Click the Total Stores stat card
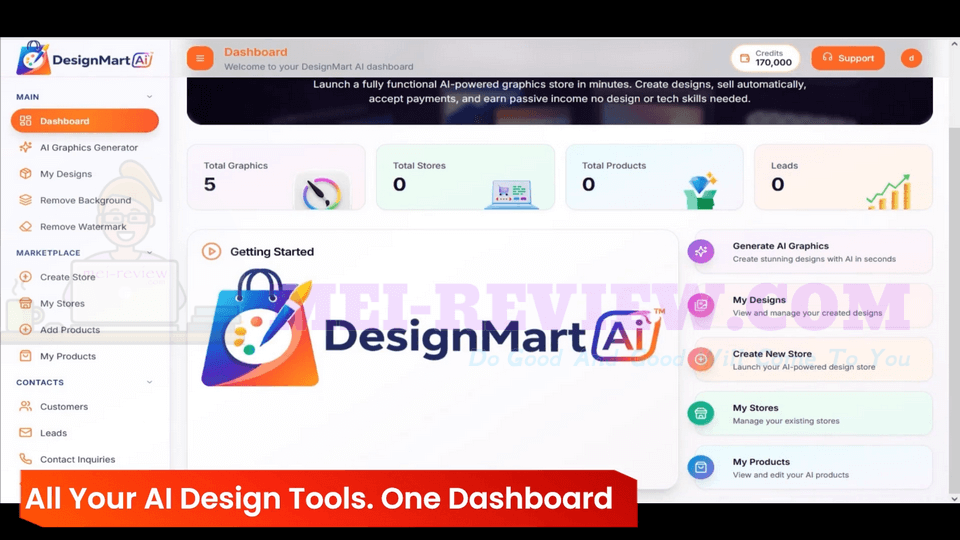 (465, 177)
